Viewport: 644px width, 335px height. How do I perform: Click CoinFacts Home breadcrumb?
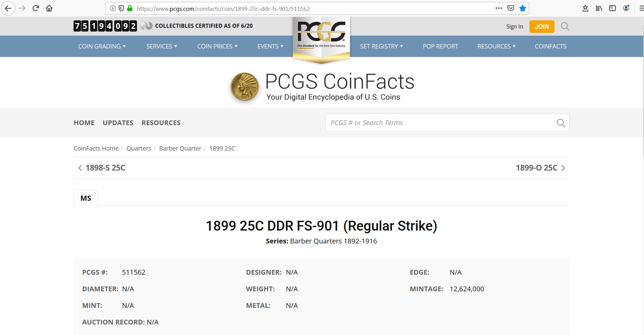coord(96,148)
